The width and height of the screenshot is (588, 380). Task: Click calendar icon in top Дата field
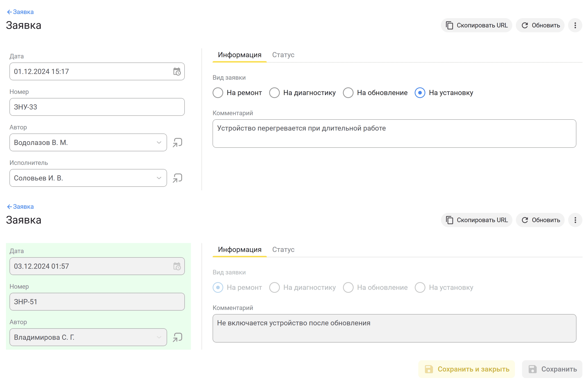[177, 72]
